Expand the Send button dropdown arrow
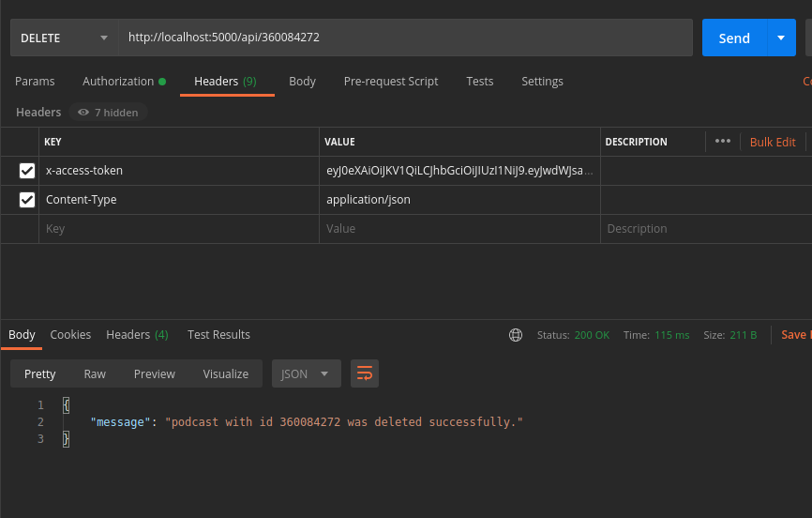 [x=781, y=38]
